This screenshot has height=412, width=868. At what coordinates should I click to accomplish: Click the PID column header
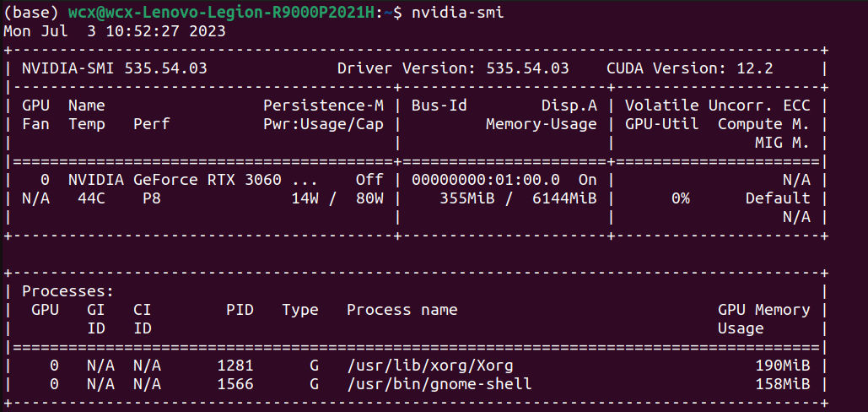pos(240,310)
